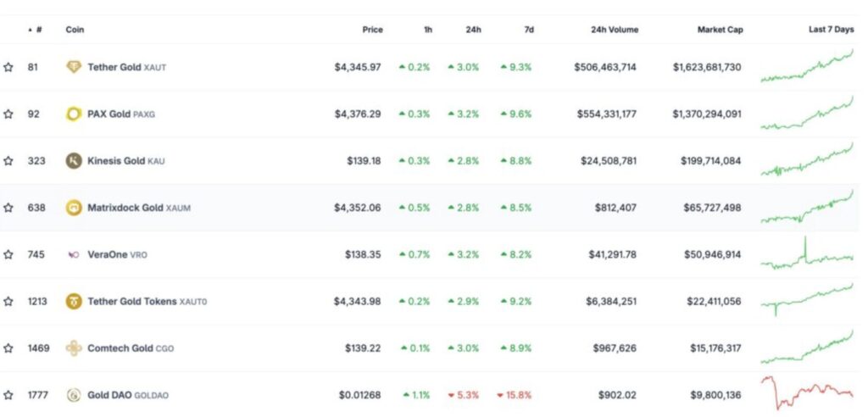
Task: View Matrixdock Gold 7-day sparkline
Action: tap(807, 207)
